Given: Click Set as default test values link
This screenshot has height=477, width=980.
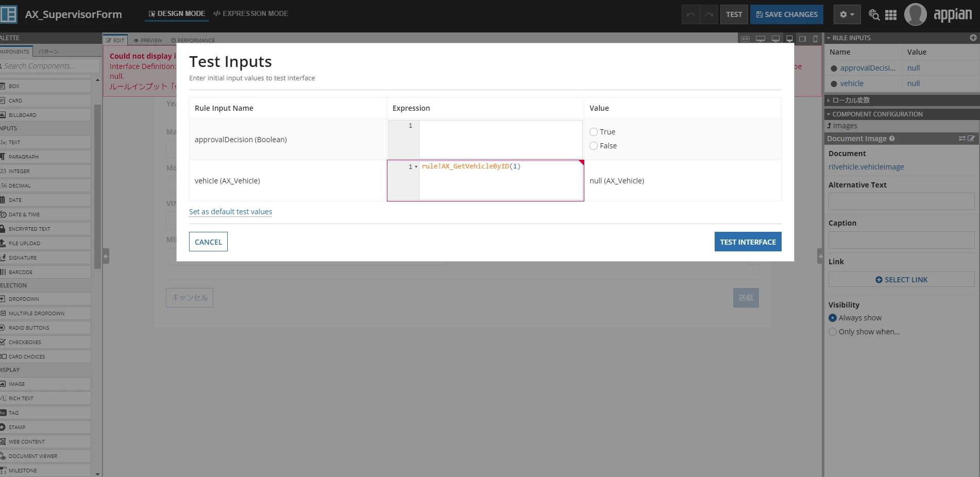Looking at the screenshot, I should coord(230,212).
